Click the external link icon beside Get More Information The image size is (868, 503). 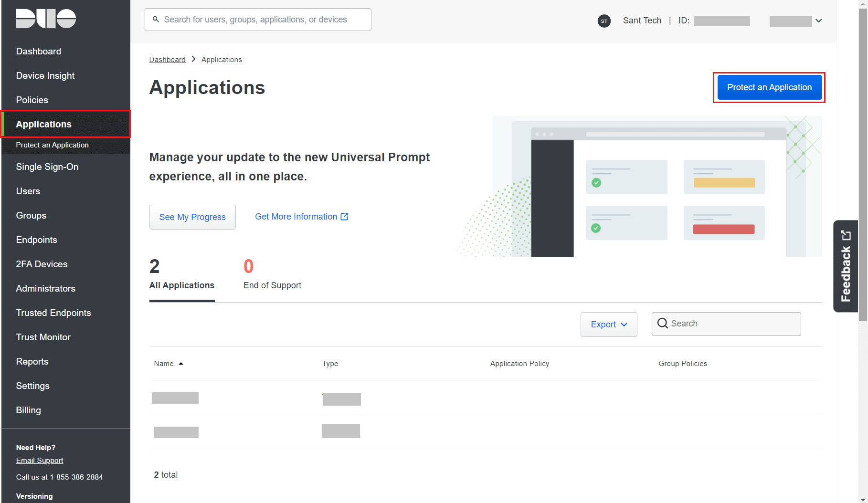[x=345, y=216]
